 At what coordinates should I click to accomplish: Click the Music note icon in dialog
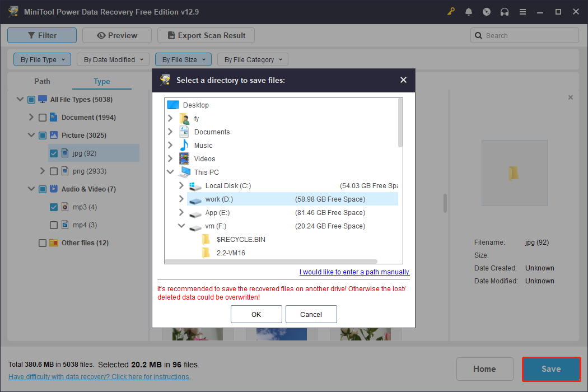point(184,145)
